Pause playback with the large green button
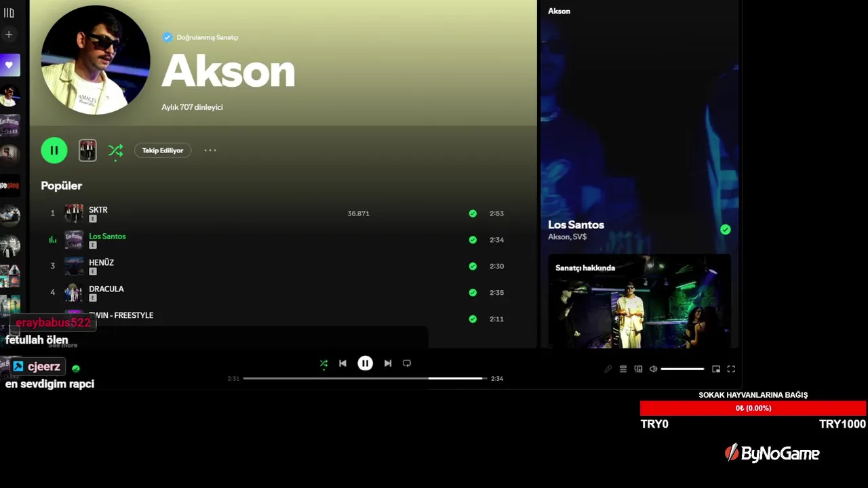Viewport: 868px width, 488px height. point(54,150)
